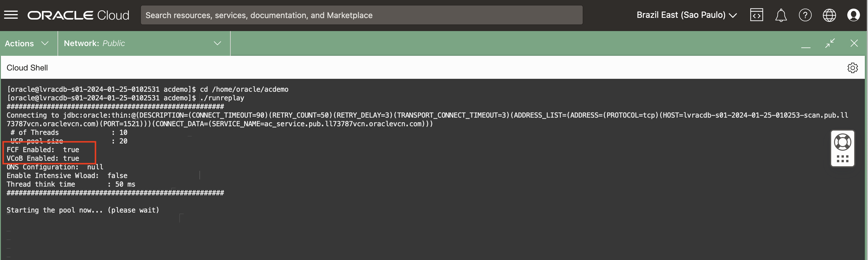Open the hamburger navigation menu
Viewport: 868px width, 260px height.
[11, 15]
